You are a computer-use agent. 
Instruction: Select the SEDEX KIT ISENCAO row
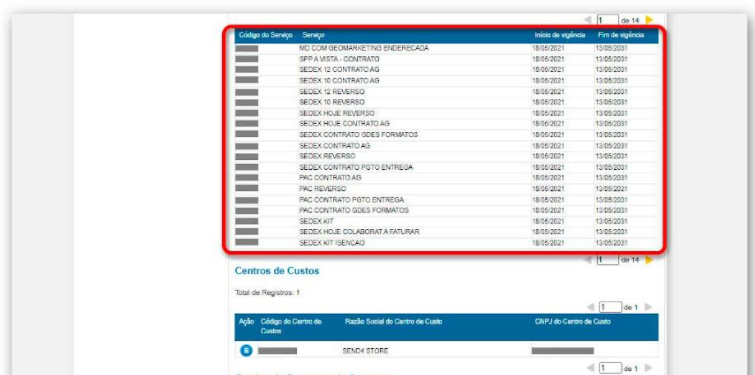(446, 243)
